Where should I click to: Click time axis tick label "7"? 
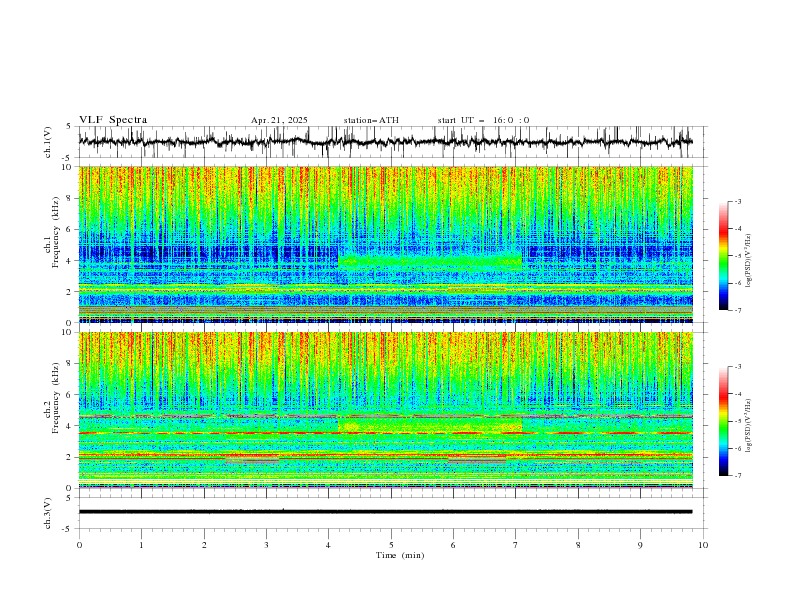(x=516, y=545)
